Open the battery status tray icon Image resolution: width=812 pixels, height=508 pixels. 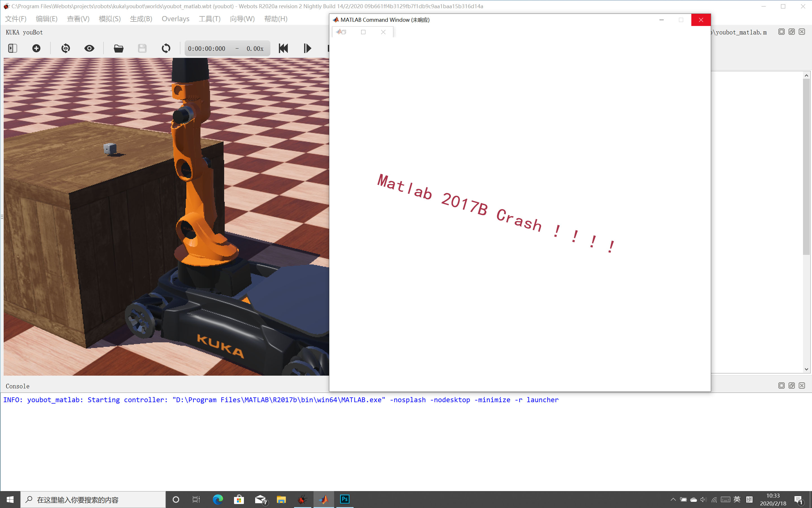683,500
